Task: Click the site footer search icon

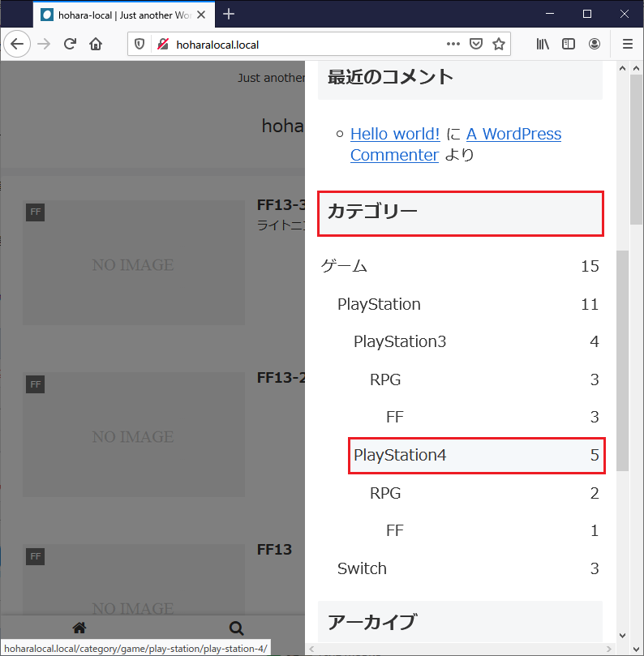Action: (236, 628)
